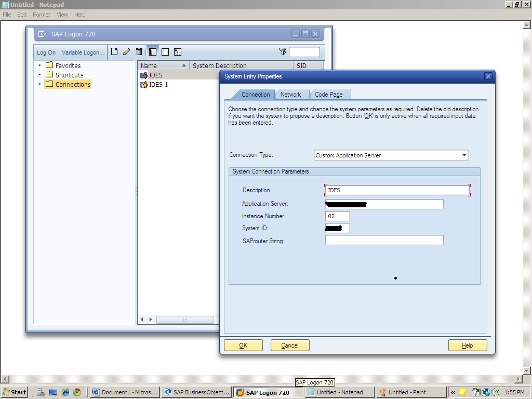Click Notepad horizontal scrollbar right arrow
This screenshot has width=532, height=399.
[x=518, y=379]
